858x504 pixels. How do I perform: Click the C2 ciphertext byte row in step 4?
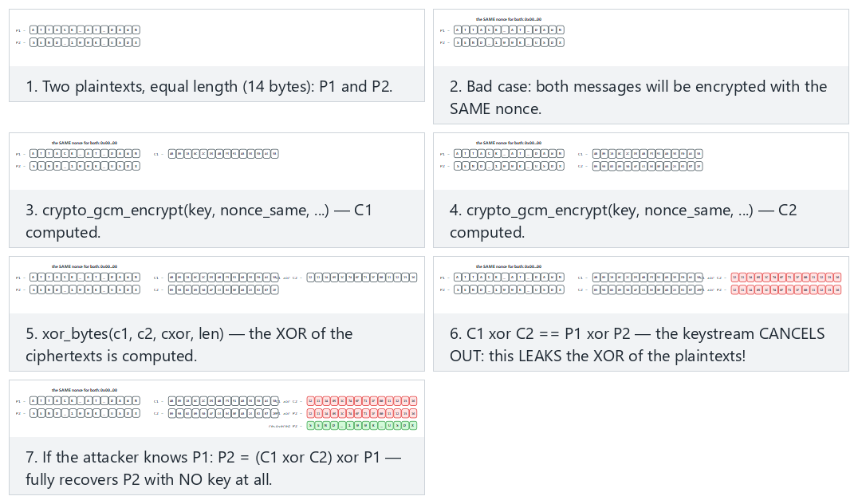pyautogui.click(x=647, y=166)
